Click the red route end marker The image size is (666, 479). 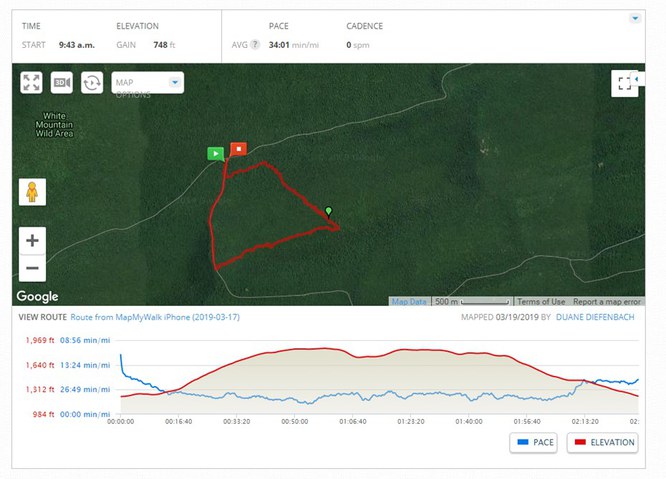coord(238,149)
